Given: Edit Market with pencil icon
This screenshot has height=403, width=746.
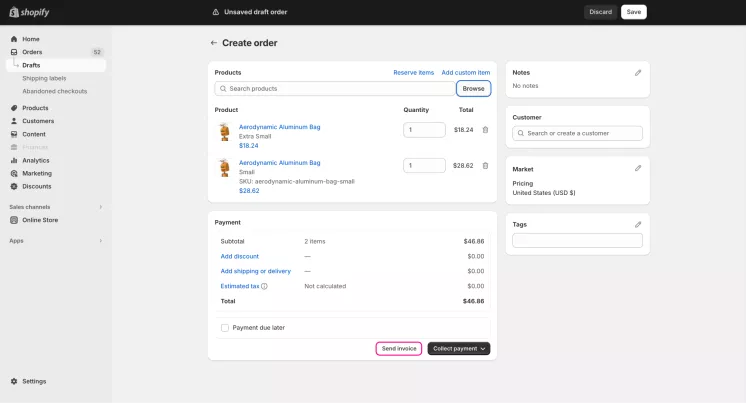Looking at the screenshot, I should click(638, 168).
